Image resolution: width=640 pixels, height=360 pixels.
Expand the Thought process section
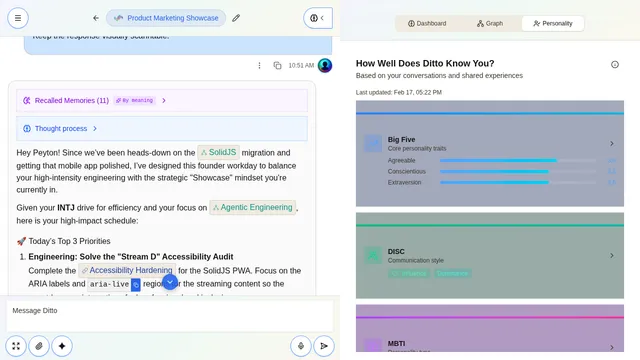pyautogui.click(x=162, y=129)
